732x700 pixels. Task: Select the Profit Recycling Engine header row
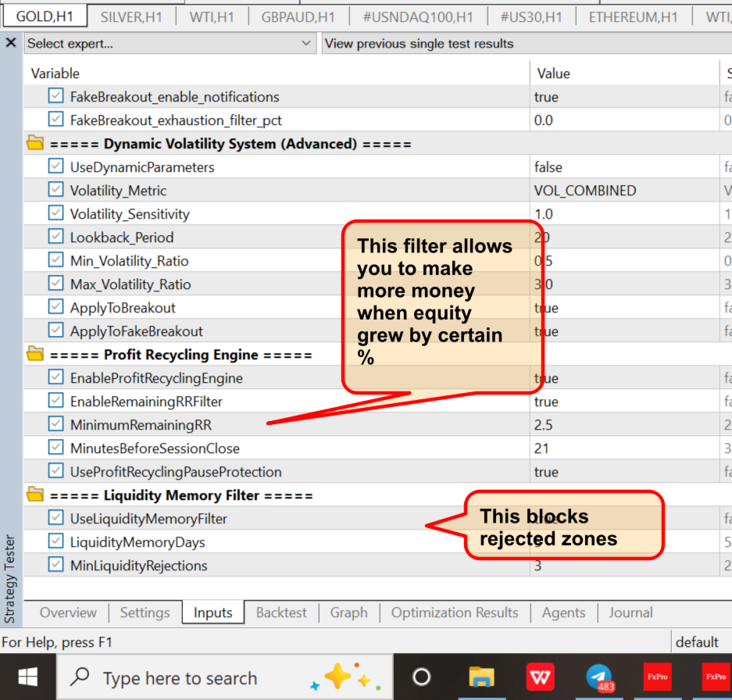pyautogui.click(x=377, y=355)
